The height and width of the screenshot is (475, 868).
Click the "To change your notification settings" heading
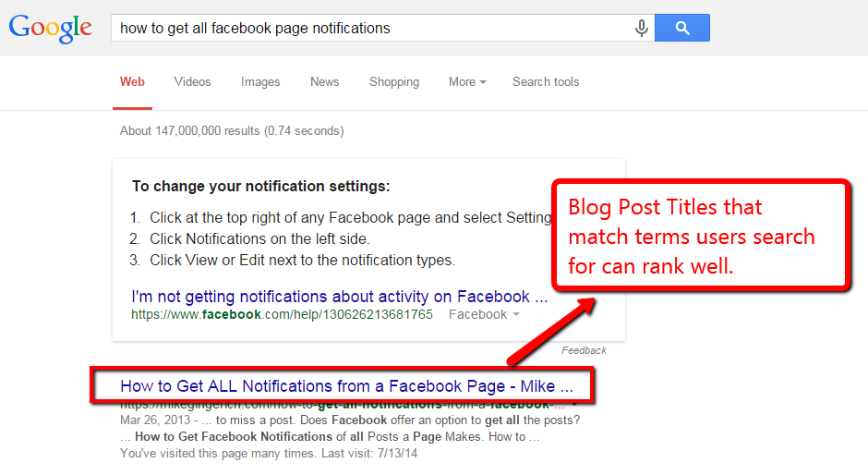261,187
